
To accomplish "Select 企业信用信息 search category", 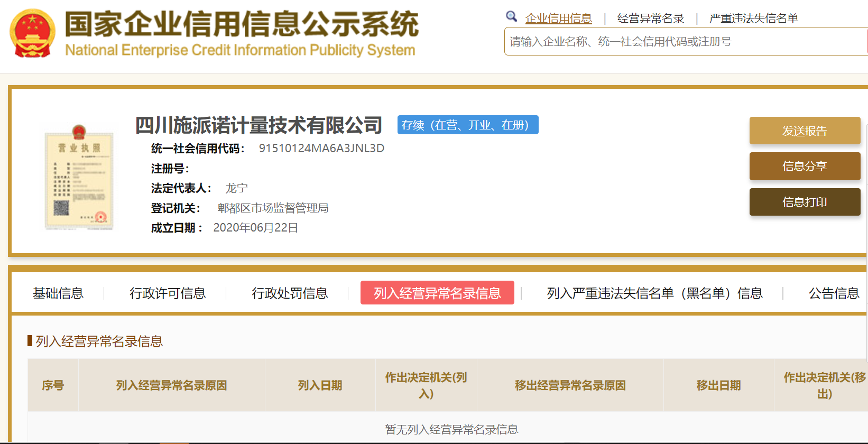I will point(558,18).
